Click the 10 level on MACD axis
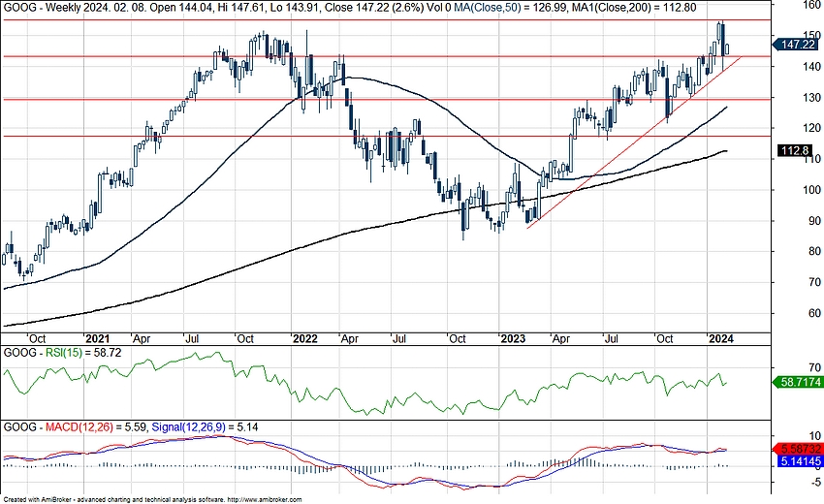Screen dimensions: 824x504 [815, 436]
